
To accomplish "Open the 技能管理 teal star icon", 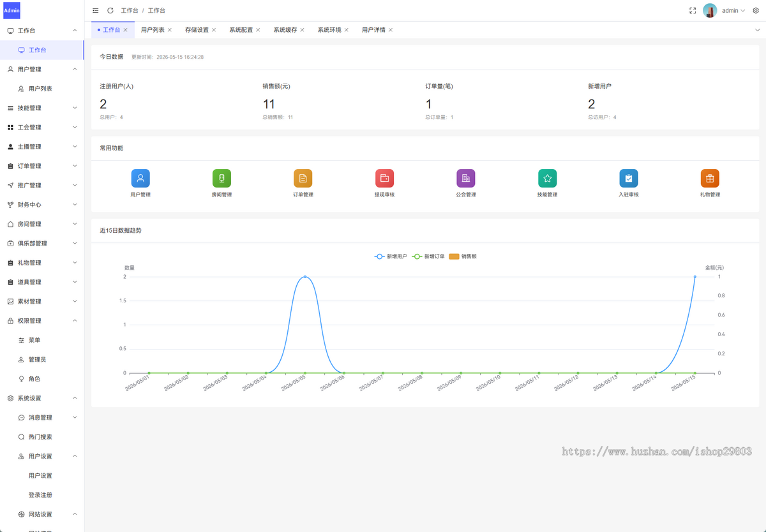I will 547,179.
